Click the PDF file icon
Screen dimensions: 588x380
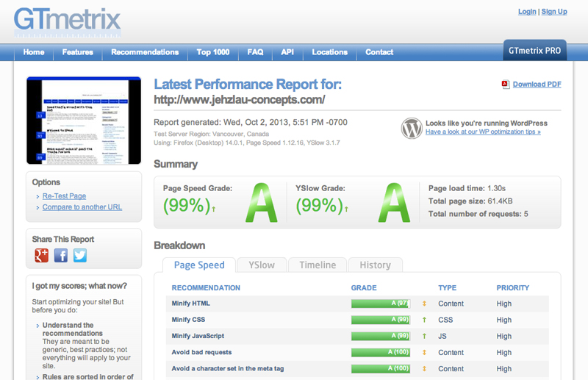506,85
